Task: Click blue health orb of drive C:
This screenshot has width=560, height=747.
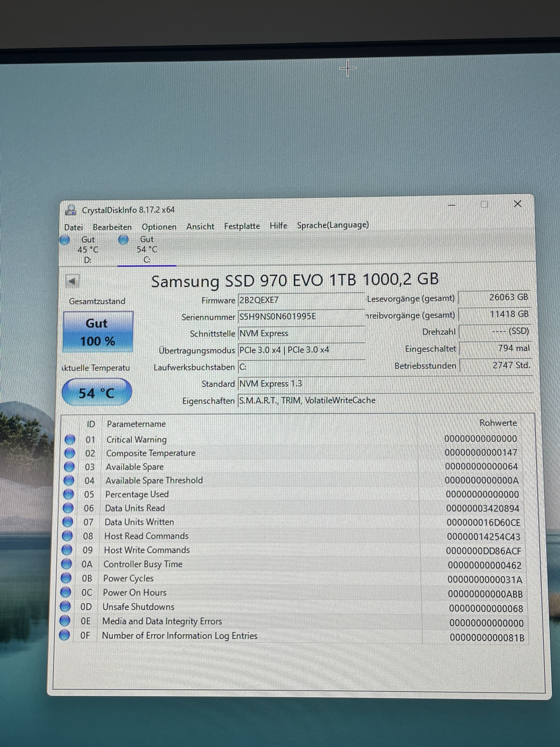Action: point(124,240)
